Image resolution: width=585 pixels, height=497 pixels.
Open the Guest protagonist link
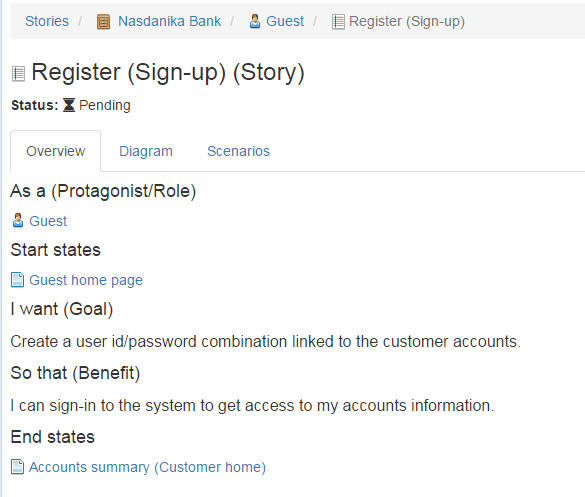pyautogui.click(x=48, y=221)
